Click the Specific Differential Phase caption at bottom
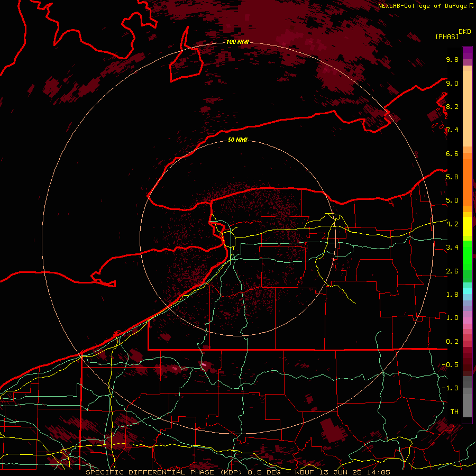Viewport: 476px width, 476px height. 238,472
